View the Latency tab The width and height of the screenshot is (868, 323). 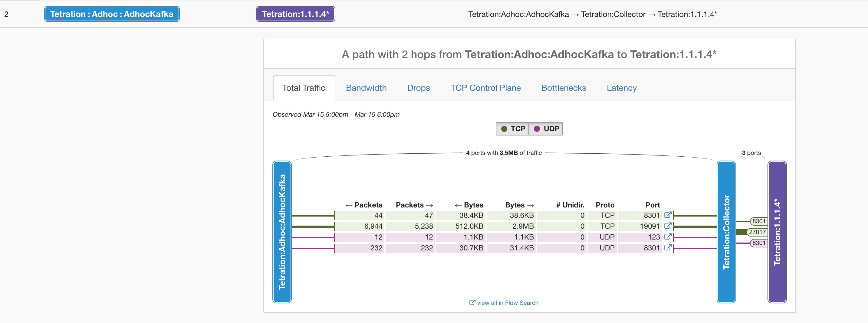[x=621, y=88]
